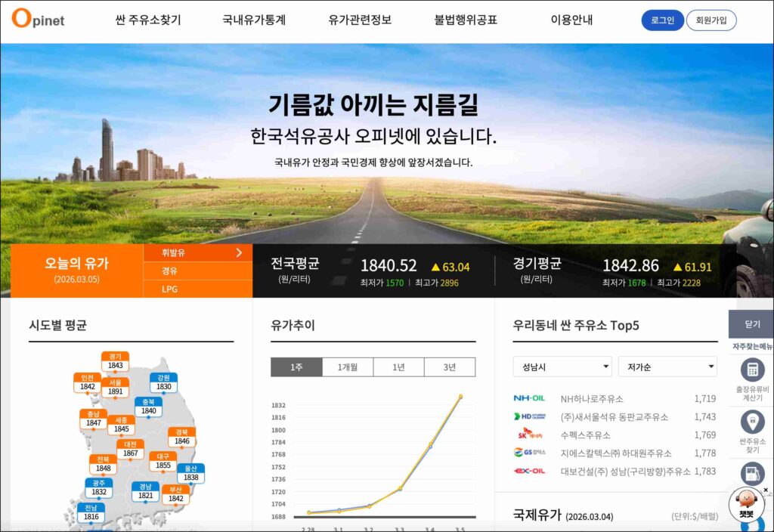774x532 pixels.
Task: Click the Opinet logo
Action: tap(38, 20)
